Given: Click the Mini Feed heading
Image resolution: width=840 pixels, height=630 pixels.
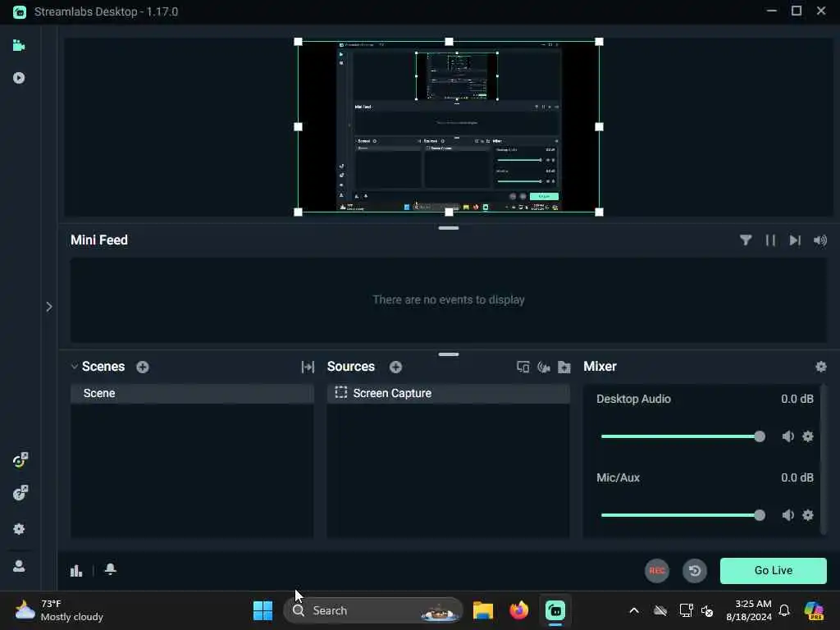Looking at the screenshot, I should coord(99,240).
